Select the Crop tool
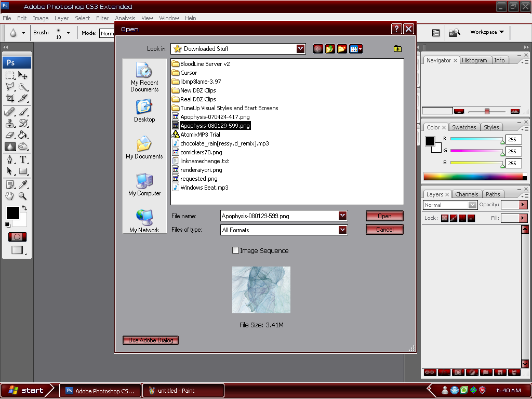Image resolution: width=532 pixels, height=399 pixels. (x=10, y=98)
